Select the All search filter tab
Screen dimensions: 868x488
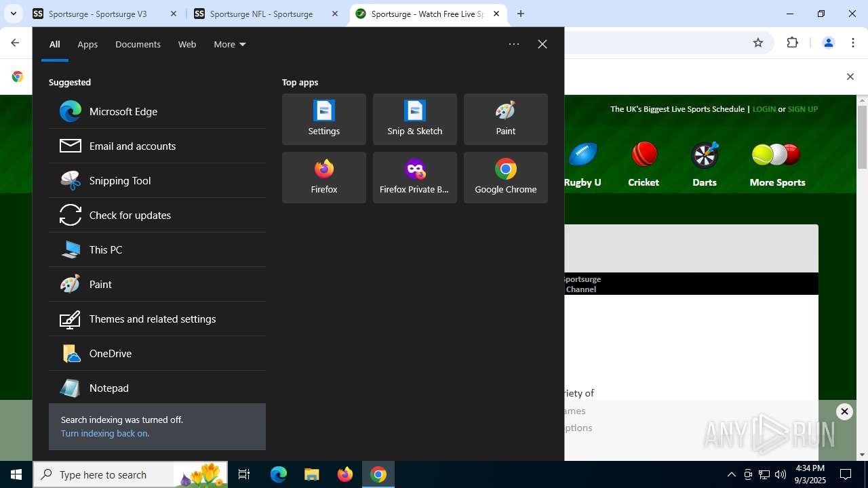(x=55, y=44)
